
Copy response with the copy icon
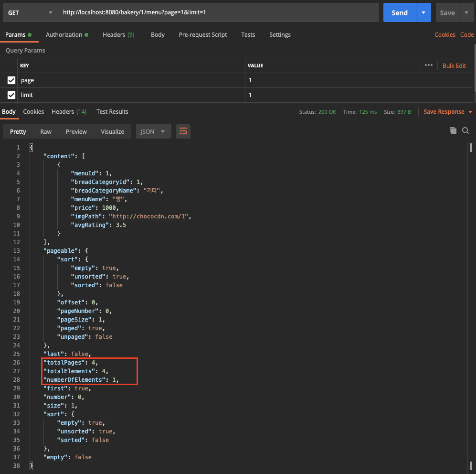(453, 130)
